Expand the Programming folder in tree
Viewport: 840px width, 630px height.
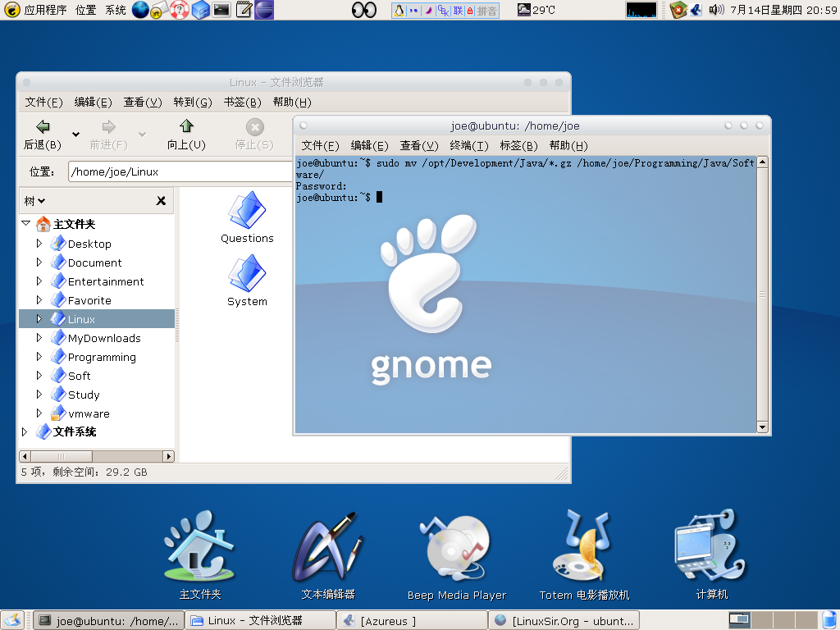pos(39,356)
